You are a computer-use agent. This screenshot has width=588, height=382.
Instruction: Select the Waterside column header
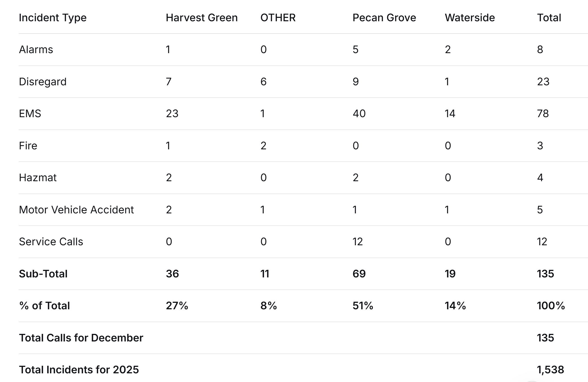470,18
